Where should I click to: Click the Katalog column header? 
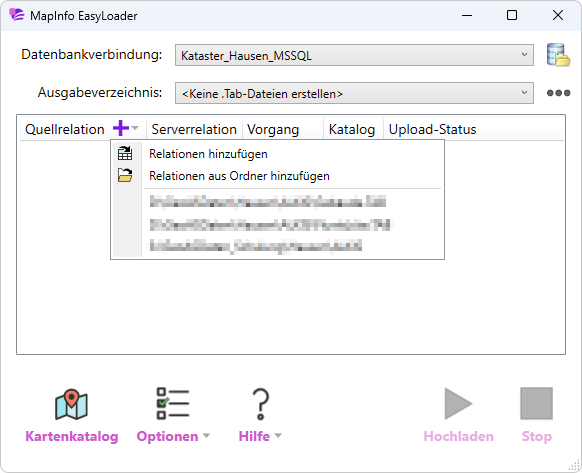tap(352, 130)
